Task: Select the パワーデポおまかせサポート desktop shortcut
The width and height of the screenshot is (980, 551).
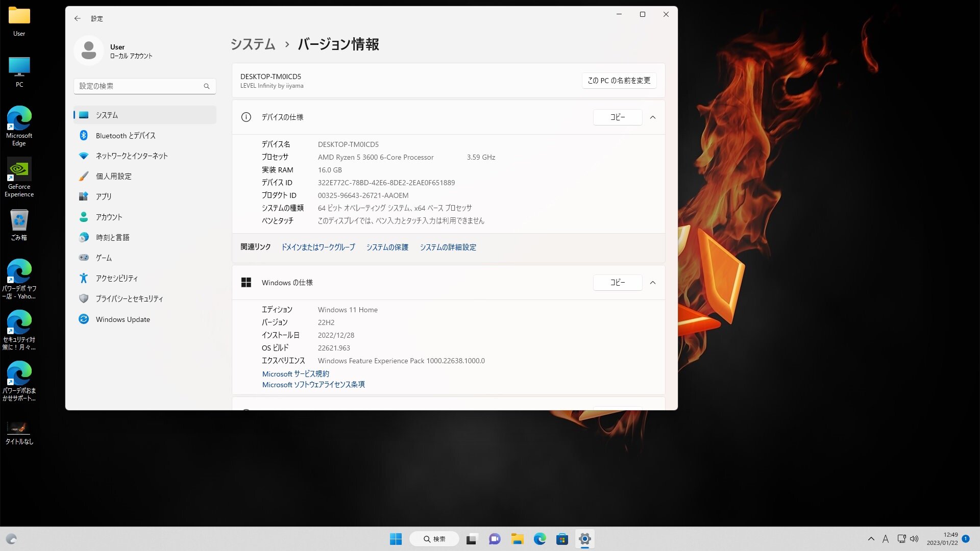Action: pyautogui.click(x=19, y=381)
